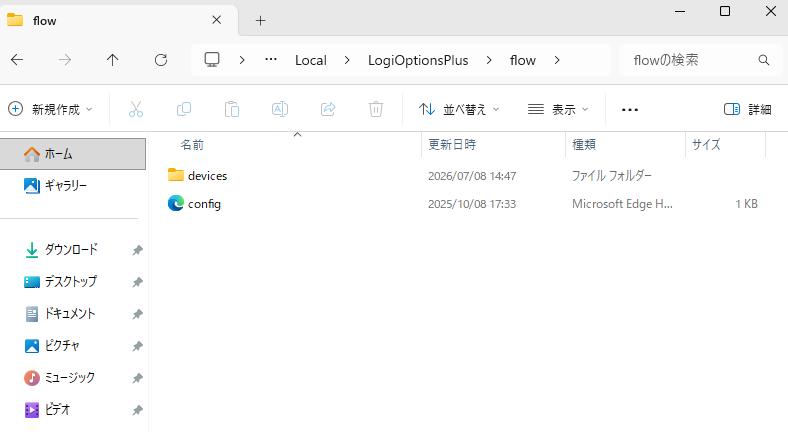Close the flow tab
The width and height of the screenshot is (788, 432).
(217, 20)
